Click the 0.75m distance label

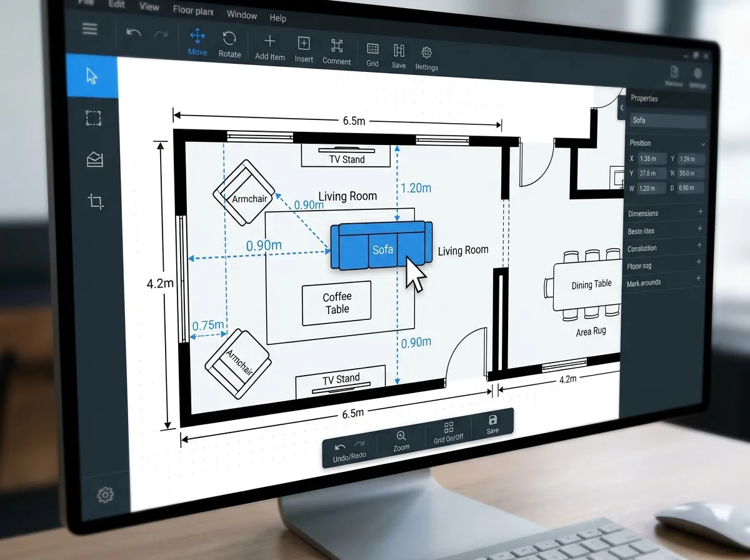208,325
